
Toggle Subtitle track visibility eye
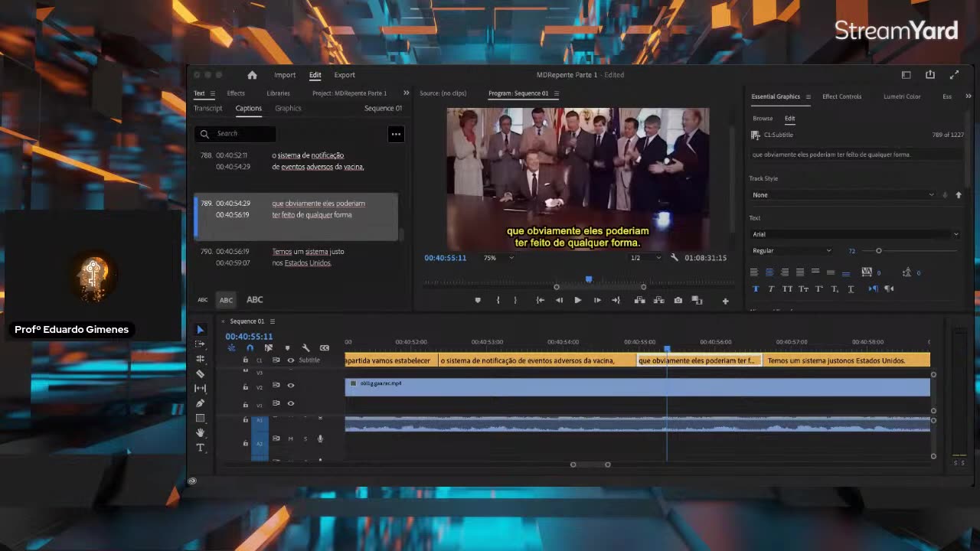click(290, 360)
